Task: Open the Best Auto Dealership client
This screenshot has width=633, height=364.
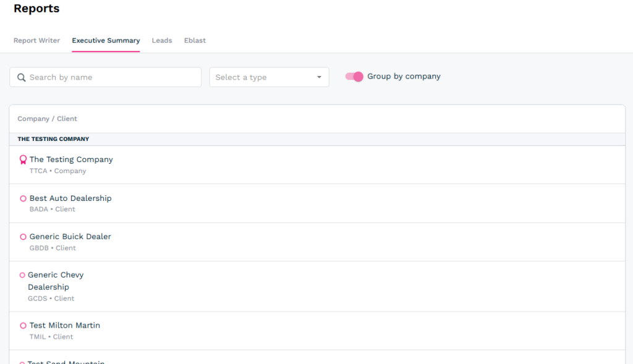Action: tap(70, 198)
